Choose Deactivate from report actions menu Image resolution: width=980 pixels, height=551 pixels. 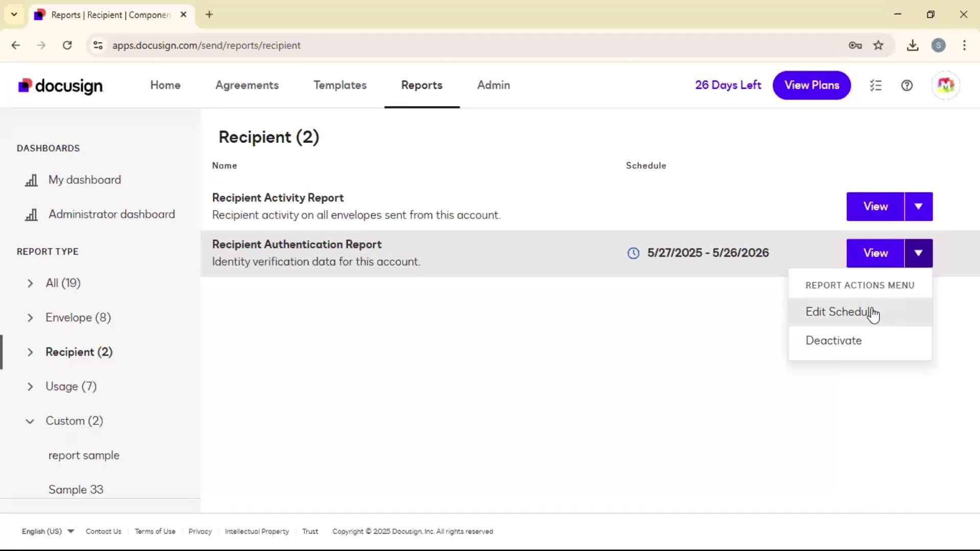click(860, 340)
